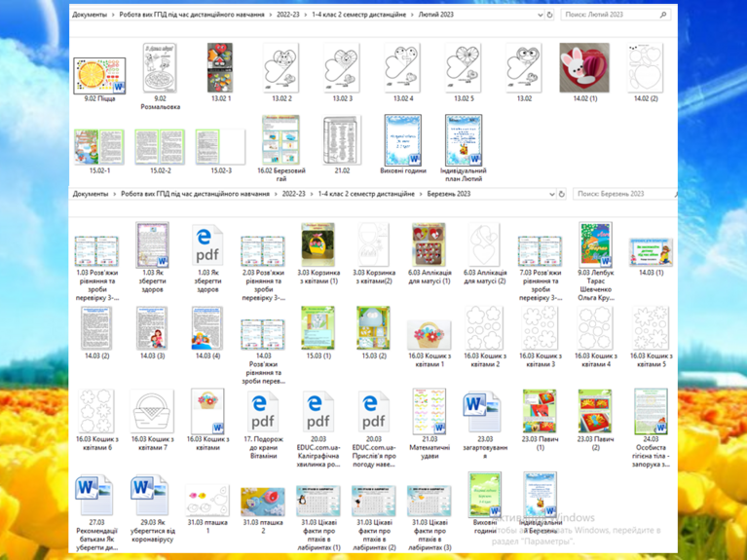Open the 14.03 (3) file

152,328
